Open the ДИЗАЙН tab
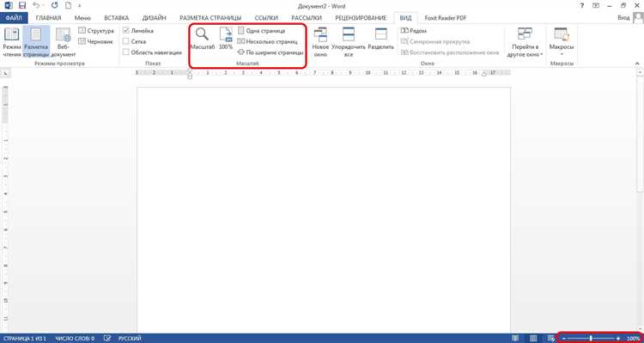644x343 pixels. pyautogui.click(x=154, y=18)
